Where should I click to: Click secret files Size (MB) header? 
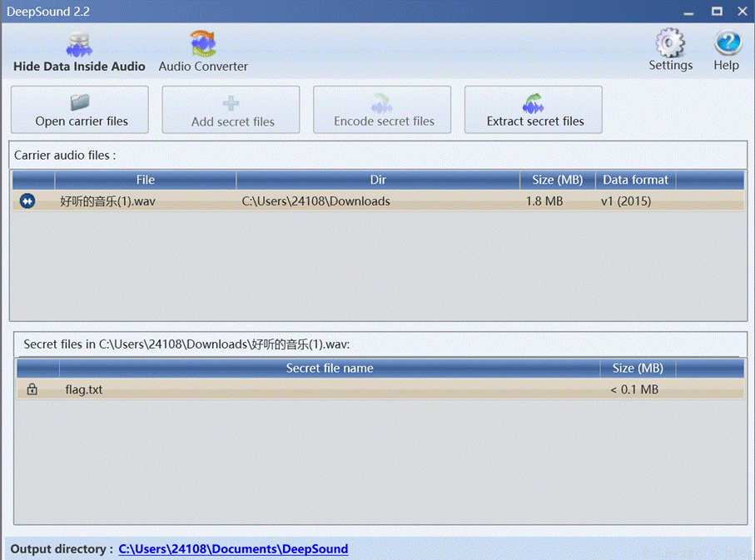pyautogui.click(x=638, y=369)
